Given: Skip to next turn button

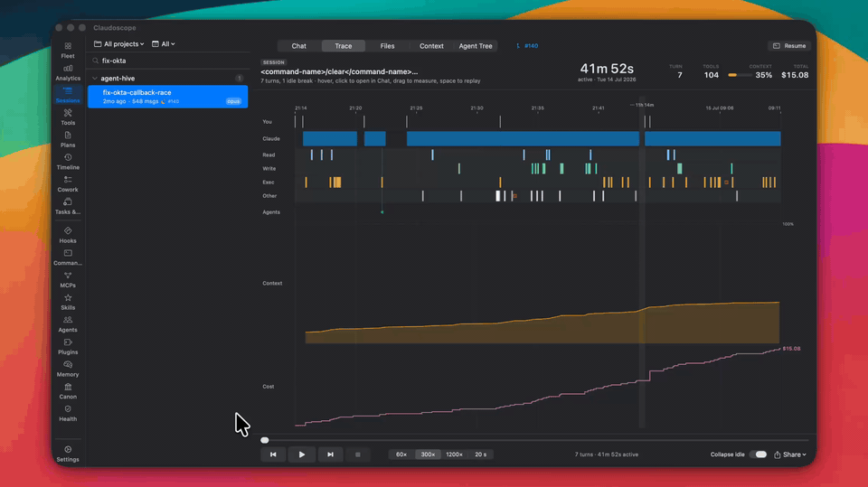Looking at the screenshot, I should pos(331,454).
